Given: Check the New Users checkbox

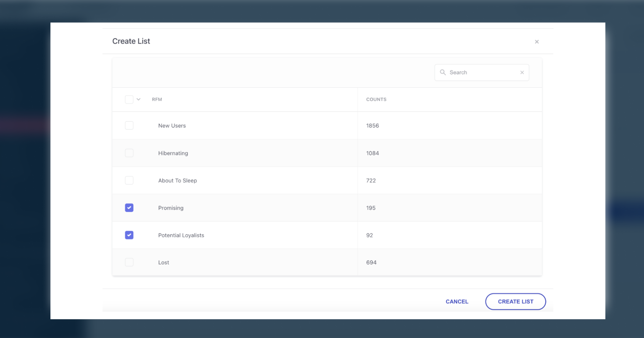Looking at the screenshot, I should pos(129,126).
